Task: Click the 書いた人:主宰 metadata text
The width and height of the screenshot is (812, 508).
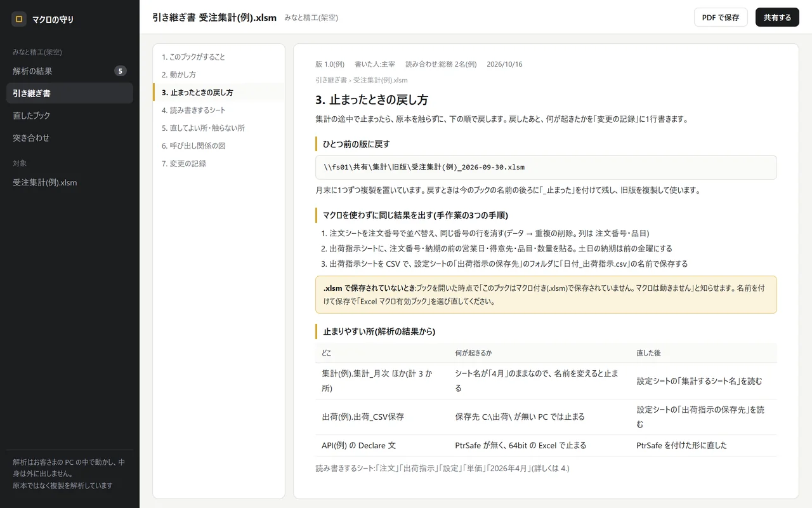Action: pyautogui.click(x=375, y=64)
